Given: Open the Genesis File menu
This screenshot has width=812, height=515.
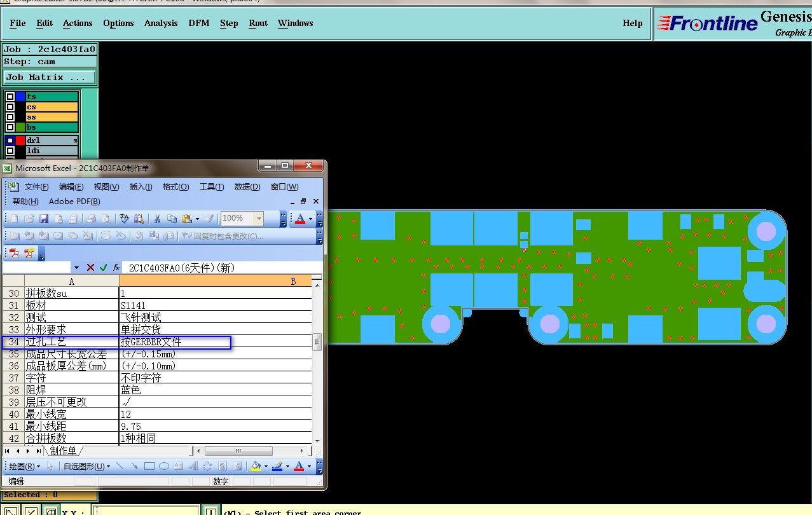Looking at the screenshot, I should [x=18, y=23].
